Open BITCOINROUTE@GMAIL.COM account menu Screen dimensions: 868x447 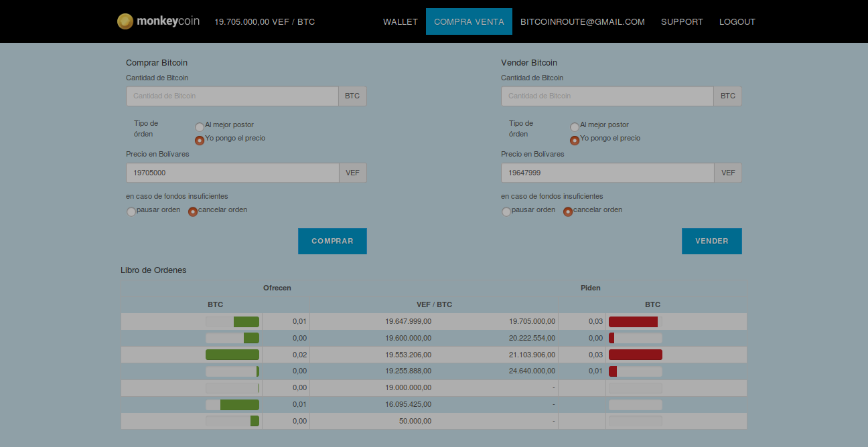coord(583,21)
